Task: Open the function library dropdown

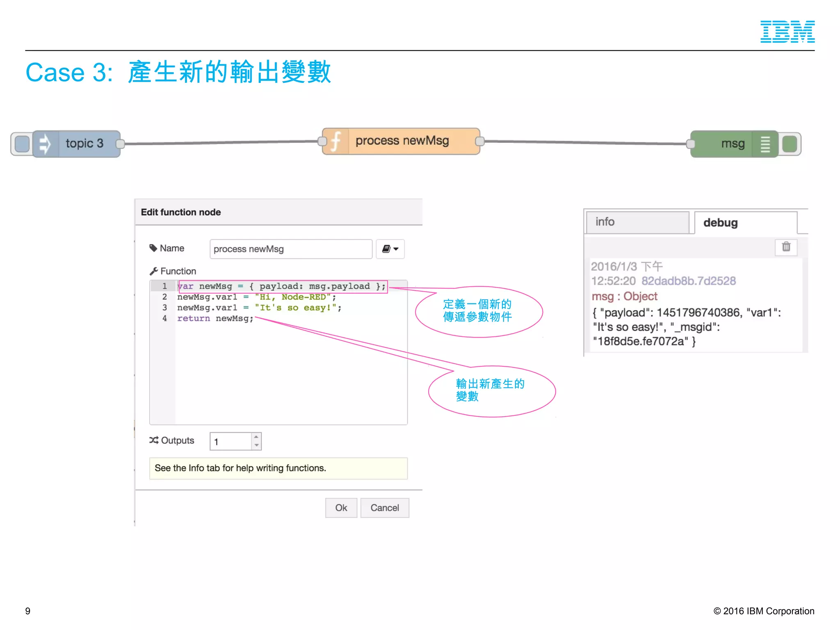Action: coord(390,249)
